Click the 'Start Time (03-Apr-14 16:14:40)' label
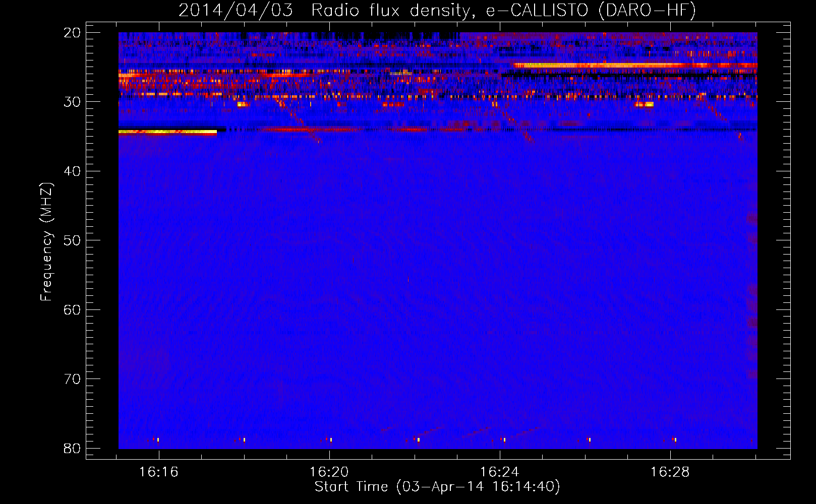The width and height of the screenshot is (816, 504). [x=437, y=487]
